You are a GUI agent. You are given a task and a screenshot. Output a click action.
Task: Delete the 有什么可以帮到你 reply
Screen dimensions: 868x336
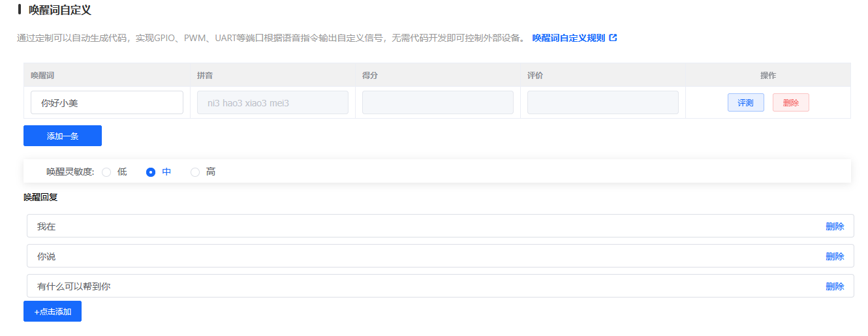tap(834, 286)
